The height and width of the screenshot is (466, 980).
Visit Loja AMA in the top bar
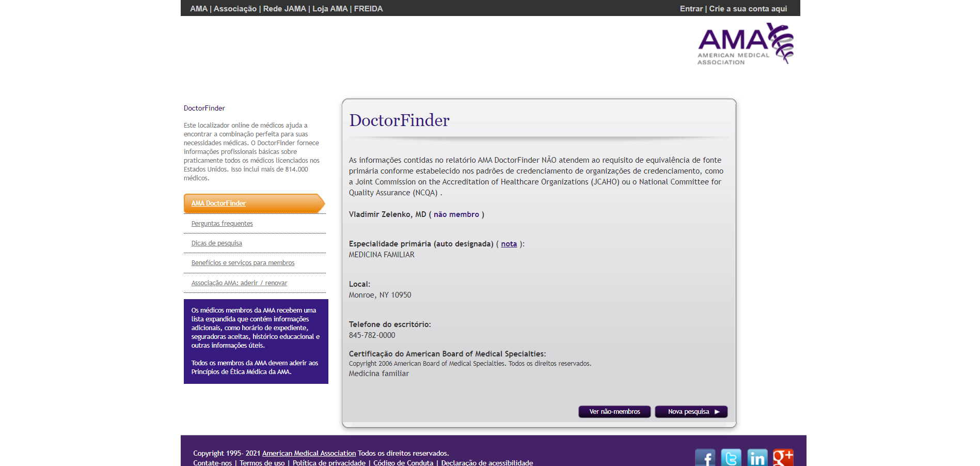pos(330,9)
